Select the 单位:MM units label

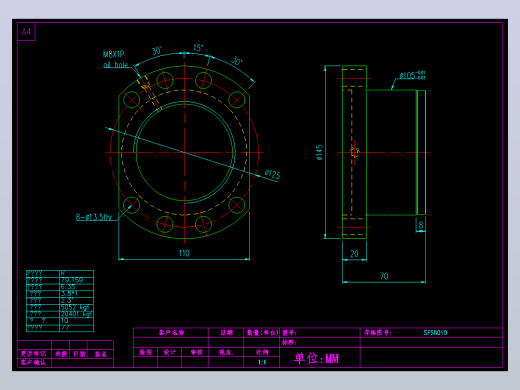(316, 358)
